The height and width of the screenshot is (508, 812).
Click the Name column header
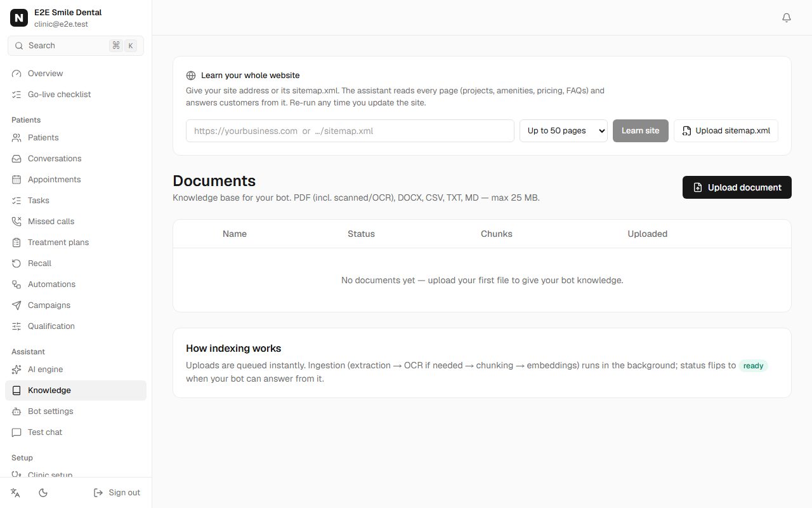click(x=235, y=234)
